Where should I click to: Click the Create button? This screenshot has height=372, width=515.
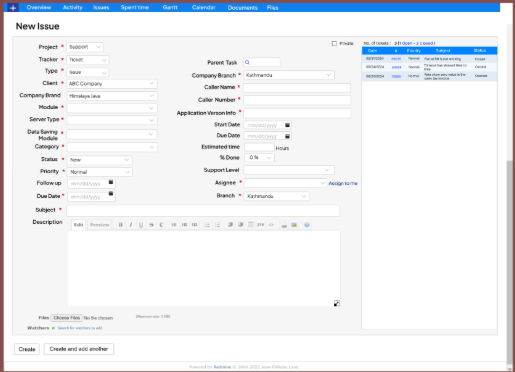[27, 349]
